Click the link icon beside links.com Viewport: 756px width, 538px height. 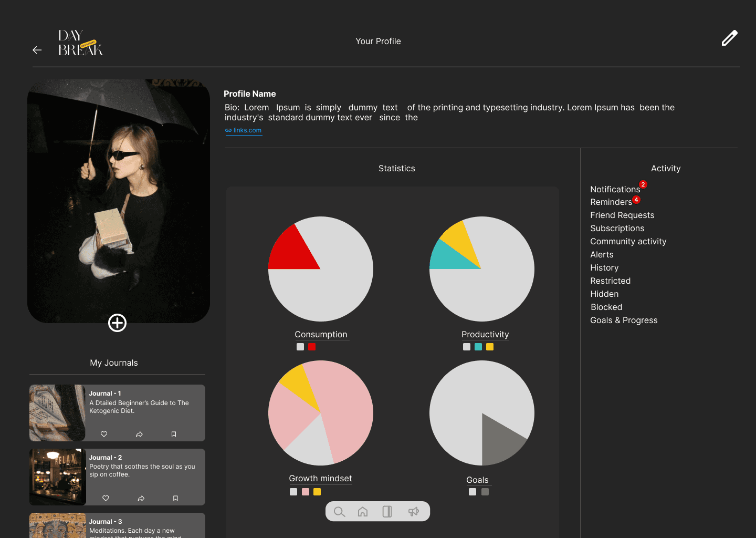pos(228,130)
